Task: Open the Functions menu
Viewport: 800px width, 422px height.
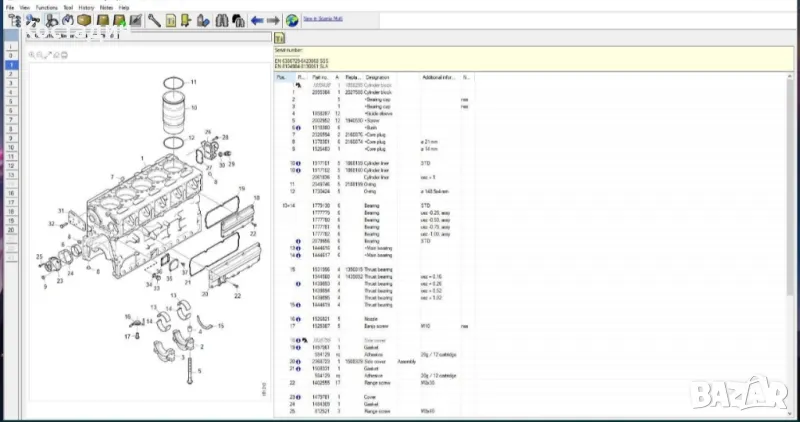Action: [47, 7]
